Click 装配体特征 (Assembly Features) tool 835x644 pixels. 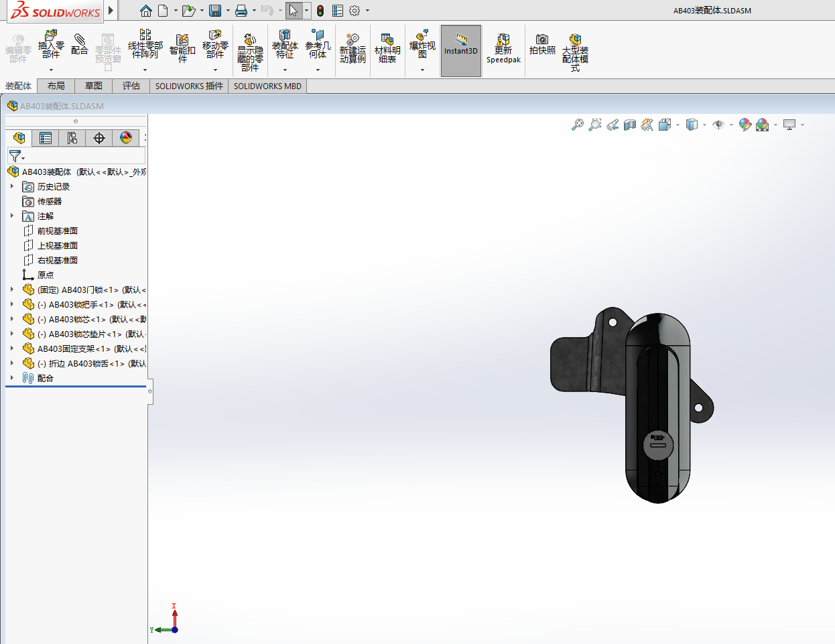click(x=285, y=44)
